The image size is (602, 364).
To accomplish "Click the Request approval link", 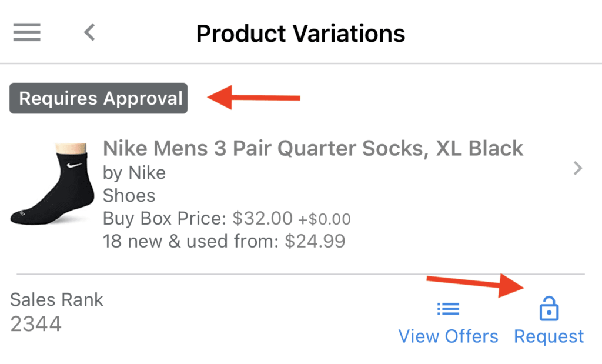I will pos(549,336).
